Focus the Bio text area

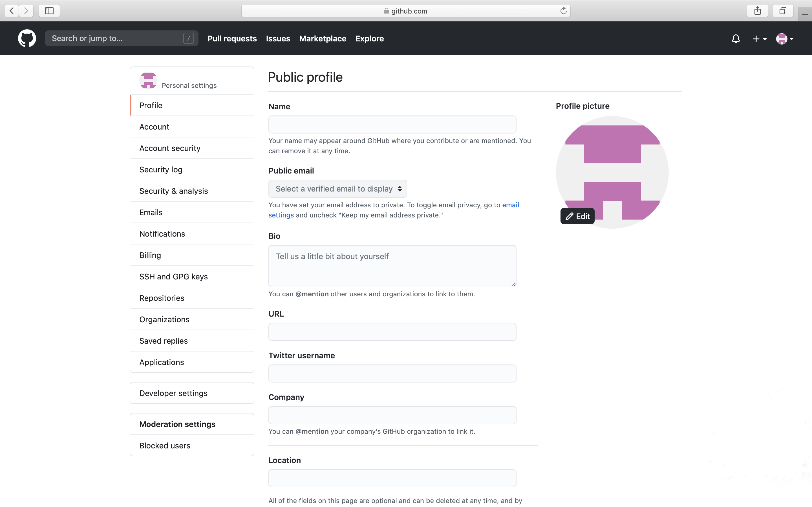392,266
